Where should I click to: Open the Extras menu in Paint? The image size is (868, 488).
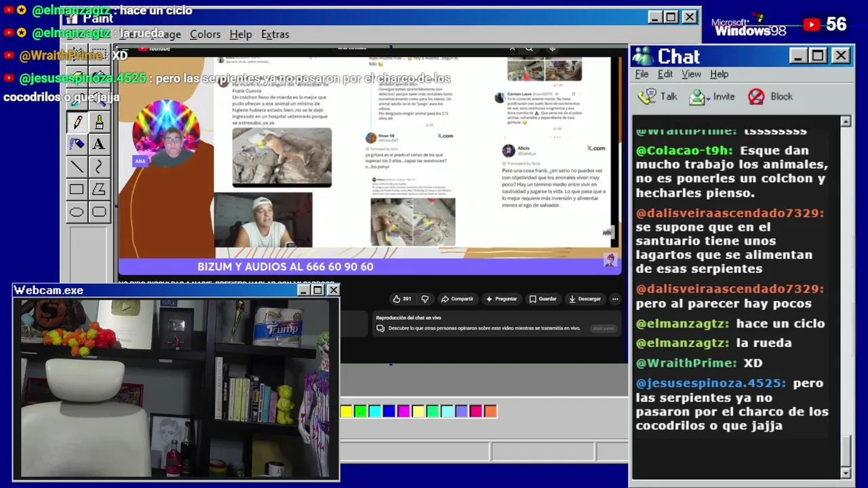[275, 35]
